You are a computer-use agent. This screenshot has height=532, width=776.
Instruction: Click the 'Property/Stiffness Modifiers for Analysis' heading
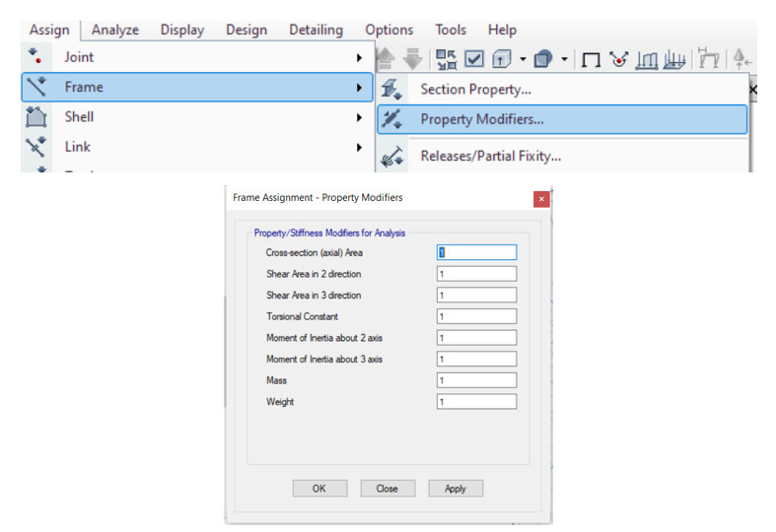pos(329,233)
